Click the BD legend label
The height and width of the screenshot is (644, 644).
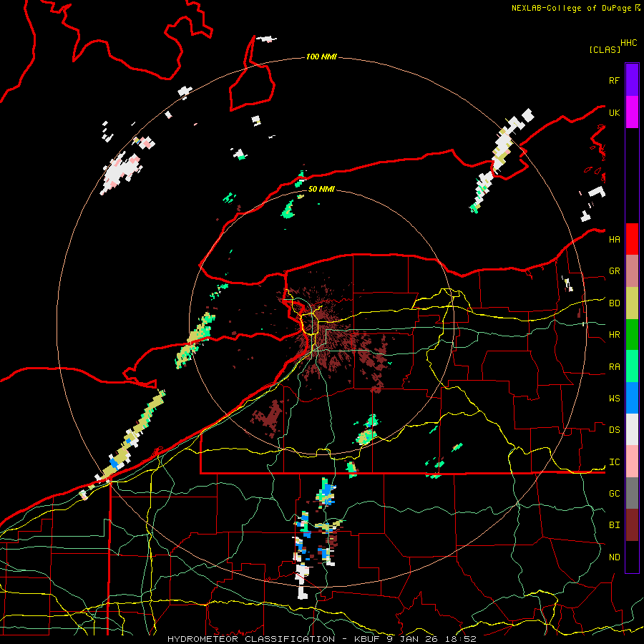click(x=615, y=303)
